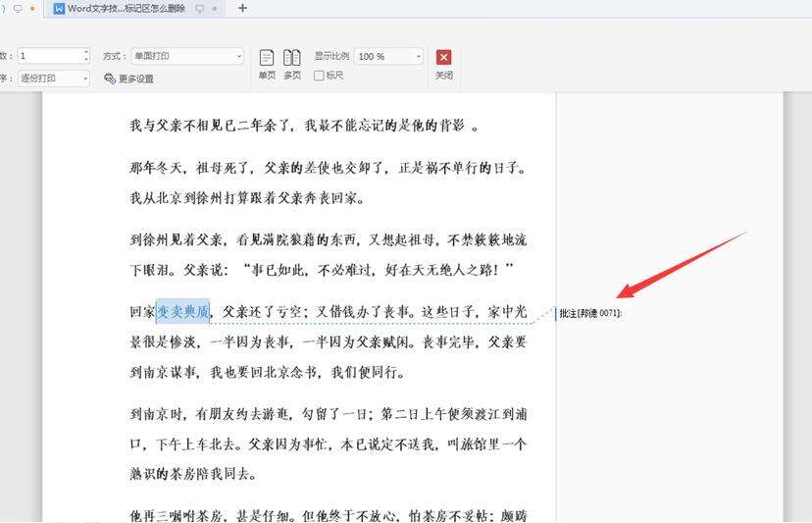812x523 pixels.
Task: Click the highlighted text 变卖典质
Action: coord(182,311)
